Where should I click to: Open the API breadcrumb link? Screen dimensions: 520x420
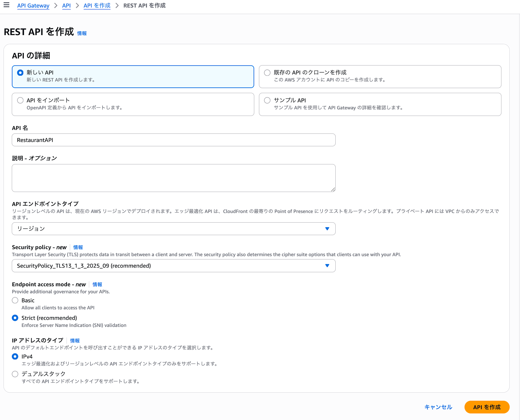click(66, 5)
